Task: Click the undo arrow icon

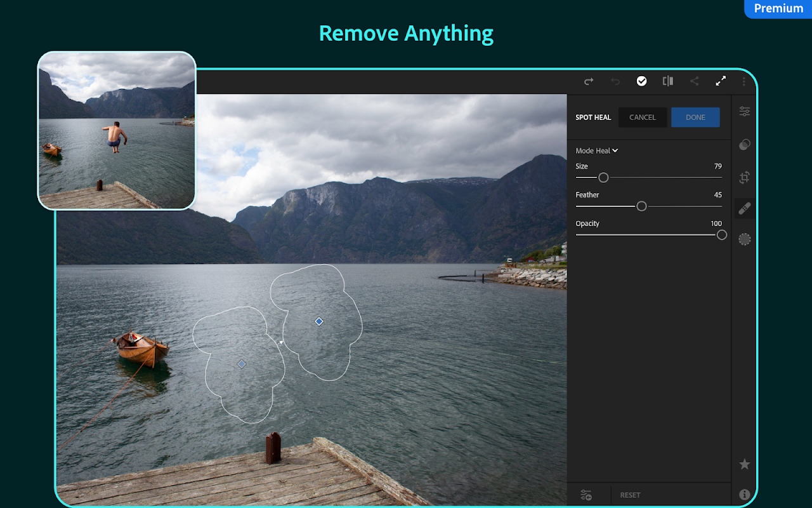Action: tap(615, 81)
